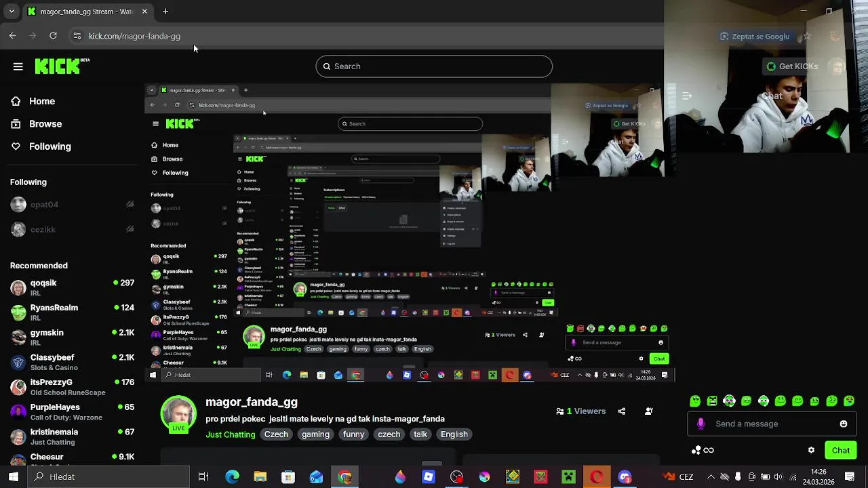
Task: Open recommended channel Classybeef, Slots & Casino
Action: 72,362
